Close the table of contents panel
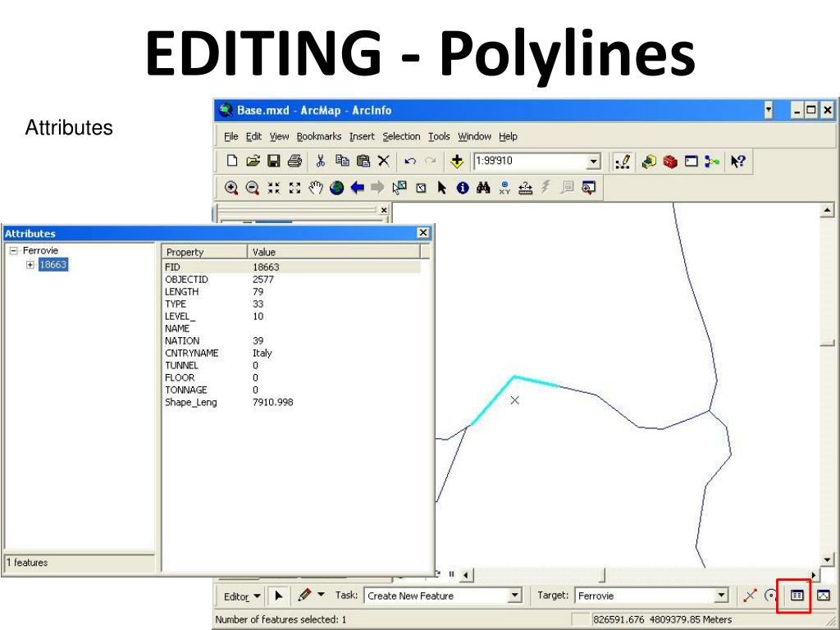The width and height of the screenshot is (840, 630). (x=384, y=210)
